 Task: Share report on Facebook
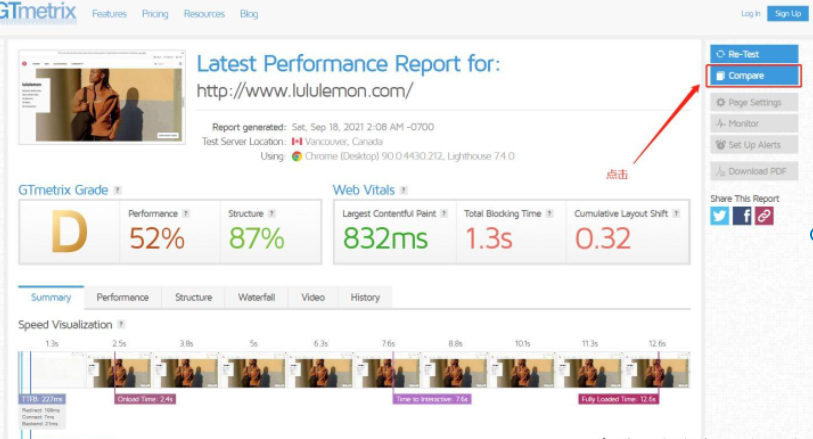click(742, 216)
